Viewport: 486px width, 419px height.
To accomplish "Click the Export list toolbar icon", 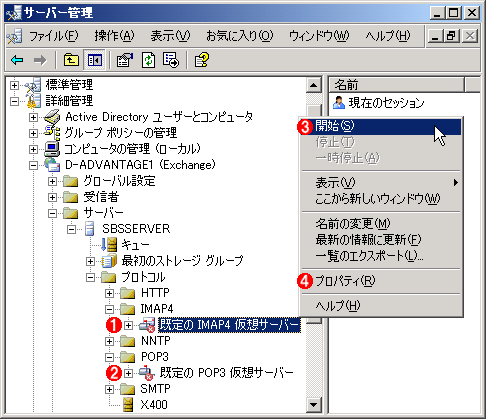I will tap(171, 60).
